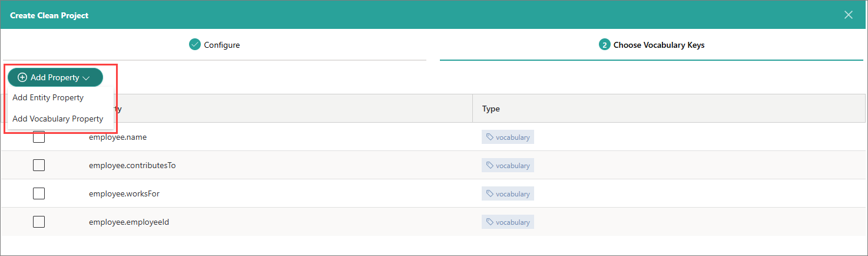868x256 pixels.
Task: Click the green checkmark icon beside Configure
Action: click(x=195, y=45)
